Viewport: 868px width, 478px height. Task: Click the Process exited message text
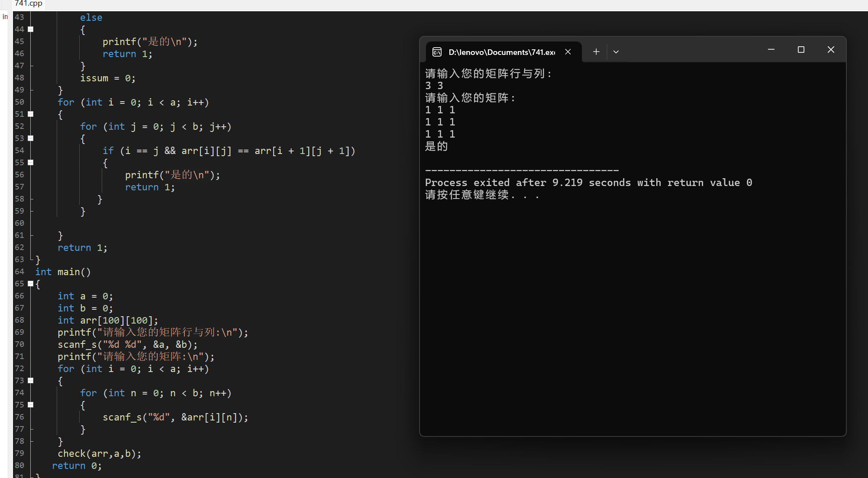(x=588, y=183)
